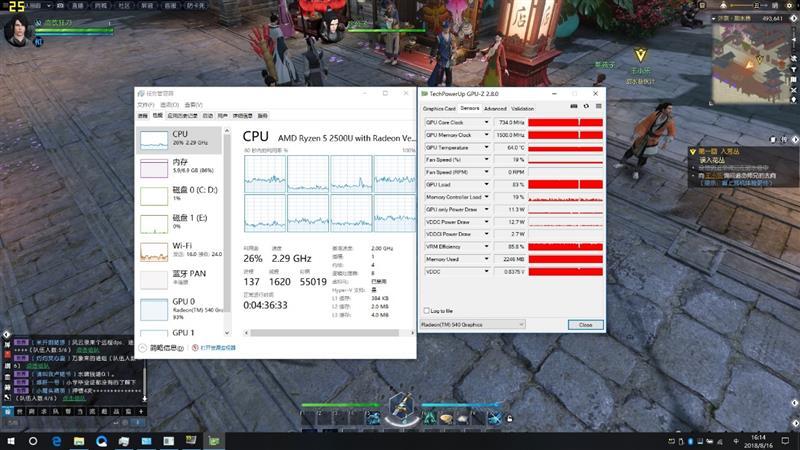Click the Resource Monitor icon in Task Manager
Image resolution: width=800 pixels, height=450 pixels.
point(195,347)
